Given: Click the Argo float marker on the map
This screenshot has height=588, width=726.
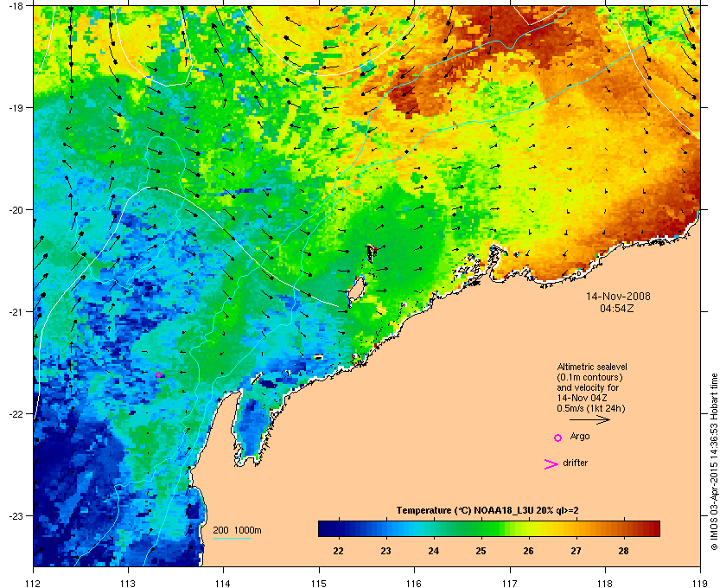Looking at the screenshot, I should (158, 375).
